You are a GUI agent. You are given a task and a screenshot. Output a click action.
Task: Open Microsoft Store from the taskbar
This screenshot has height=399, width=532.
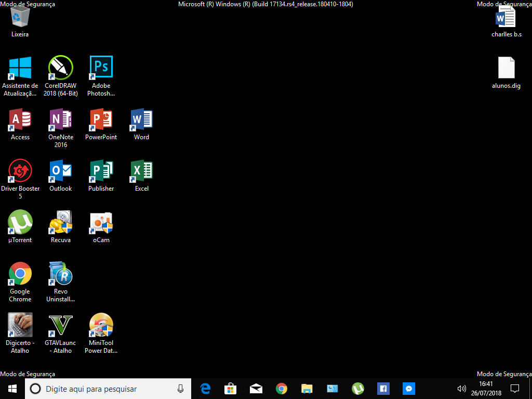230,389
